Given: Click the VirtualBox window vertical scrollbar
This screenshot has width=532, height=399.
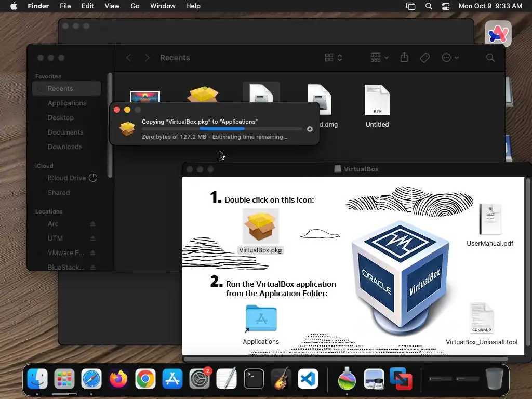Looking at the screenshot, I should tap(528, 262).
